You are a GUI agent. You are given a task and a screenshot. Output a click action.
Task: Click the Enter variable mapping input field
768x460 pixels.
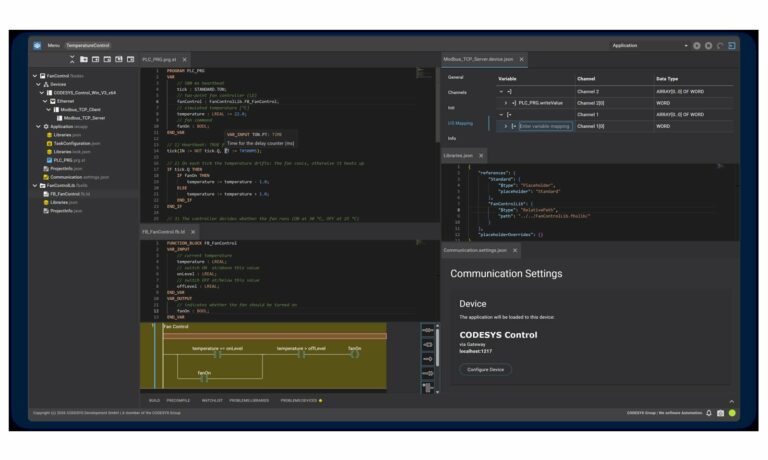pos(545,126)
